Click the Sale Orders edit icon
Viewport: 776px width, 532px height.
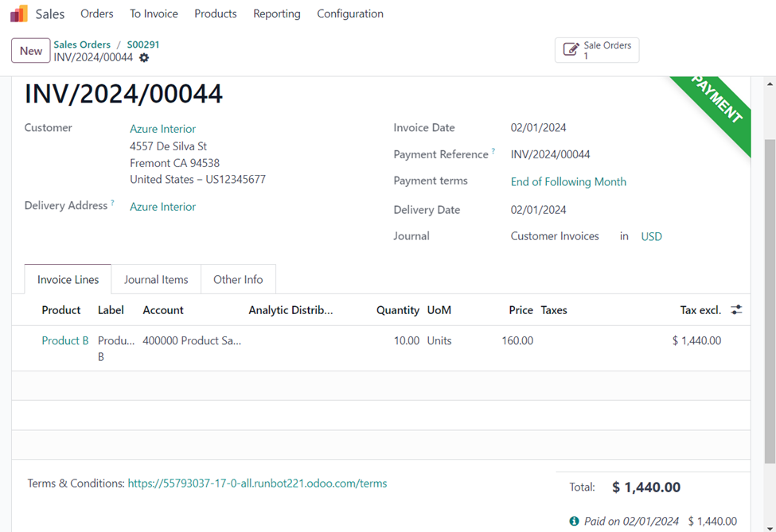[571, 50]
